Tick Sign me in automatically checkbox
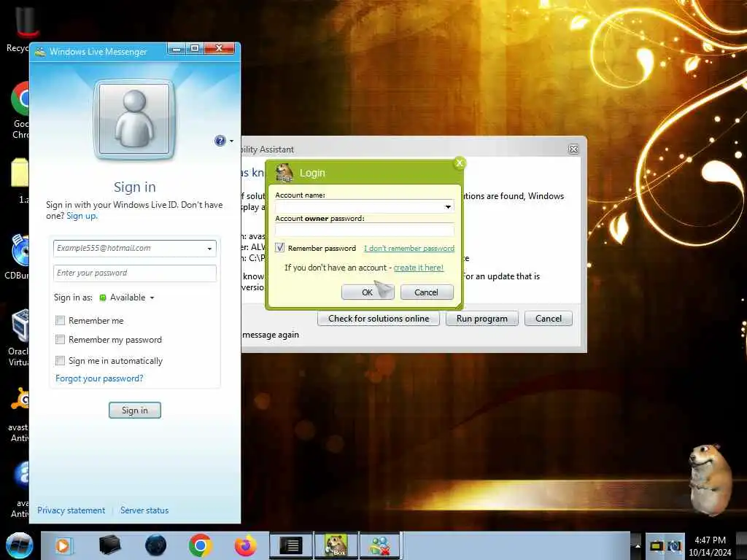 coord(60,360)
